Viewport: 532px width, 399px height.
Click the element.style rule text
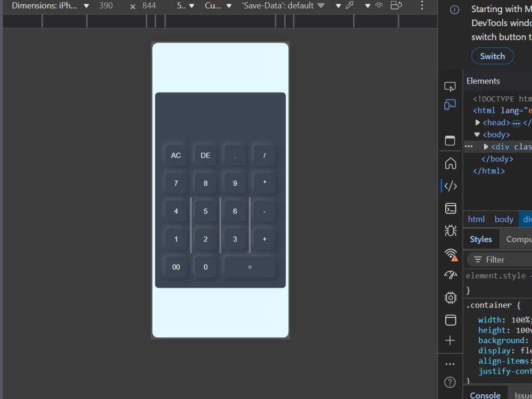point(495,276)
